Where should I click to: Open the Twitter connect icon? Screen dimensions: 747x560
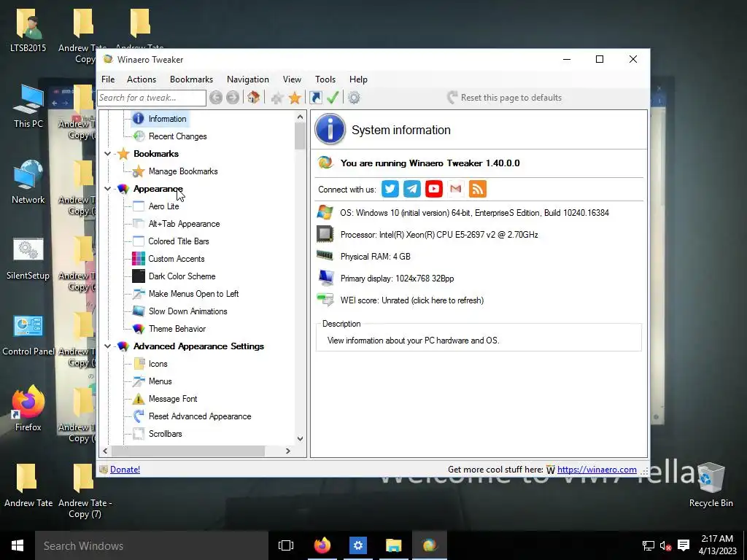tap(390, 189)
